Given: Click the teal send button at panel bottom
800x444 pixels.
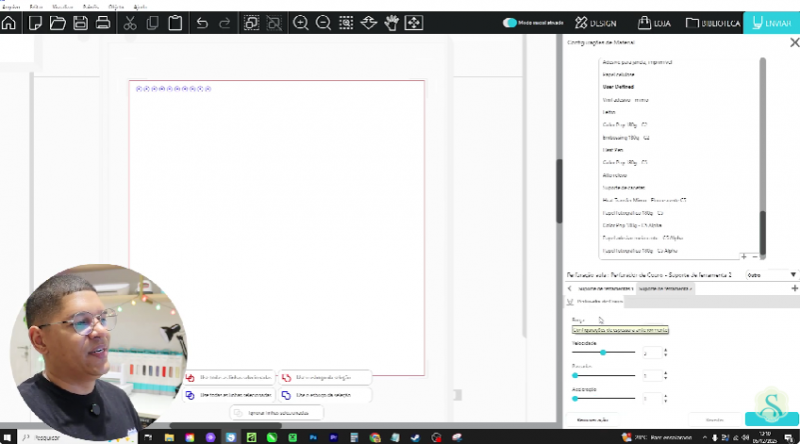Looking at the screenshot, I should [771, 419].
